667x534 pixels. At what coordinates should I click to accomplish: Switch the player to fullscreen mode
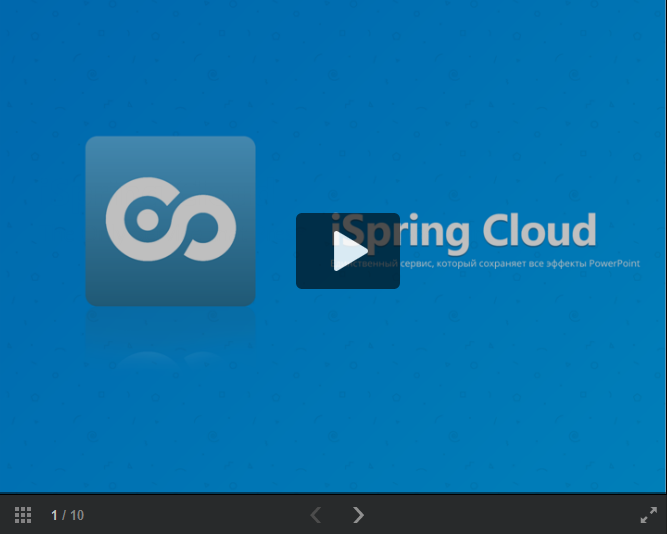(648, 515)
